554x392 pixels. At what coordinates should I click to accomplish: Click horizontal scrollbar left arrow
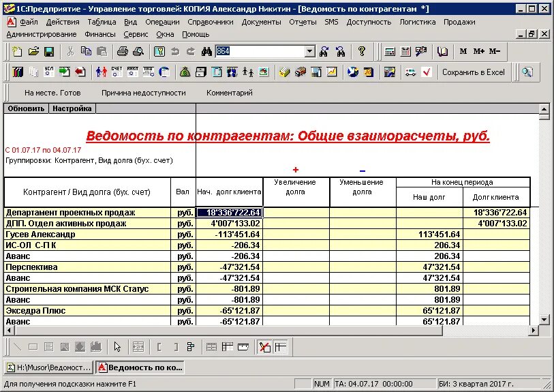pyautogui.click(x=9, y=330)
